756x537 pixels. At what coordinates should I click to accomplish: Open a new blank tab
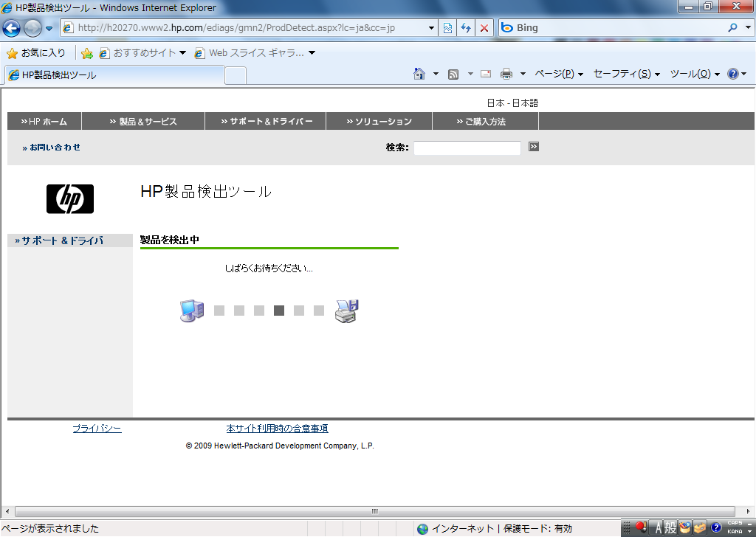coord(236,76)
